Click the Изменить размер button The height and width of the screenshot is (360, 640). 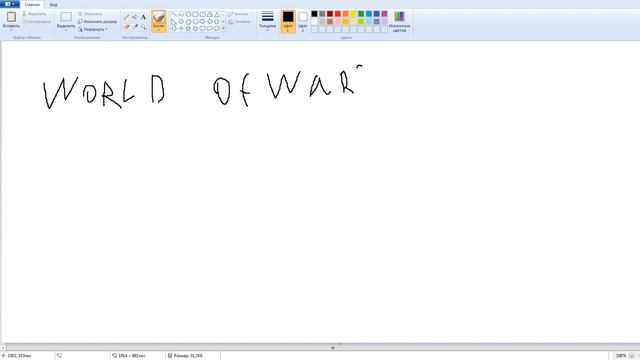(97, 22)
